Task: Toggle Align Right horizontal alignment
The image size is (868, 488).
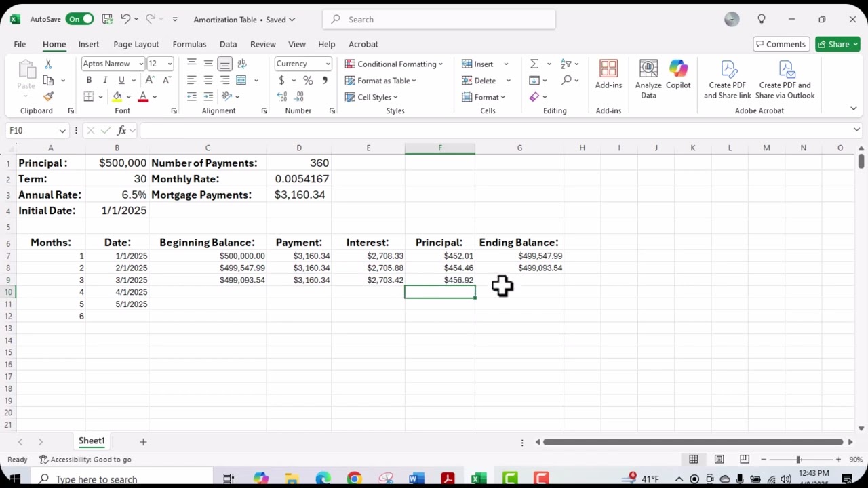Action: click(224, 80)
